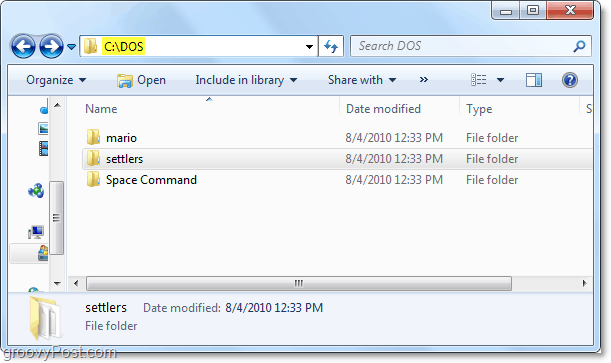This screenshot has height=363, width=611.
Task: Click navigation pane scroll down arrow
Action: 57,284
